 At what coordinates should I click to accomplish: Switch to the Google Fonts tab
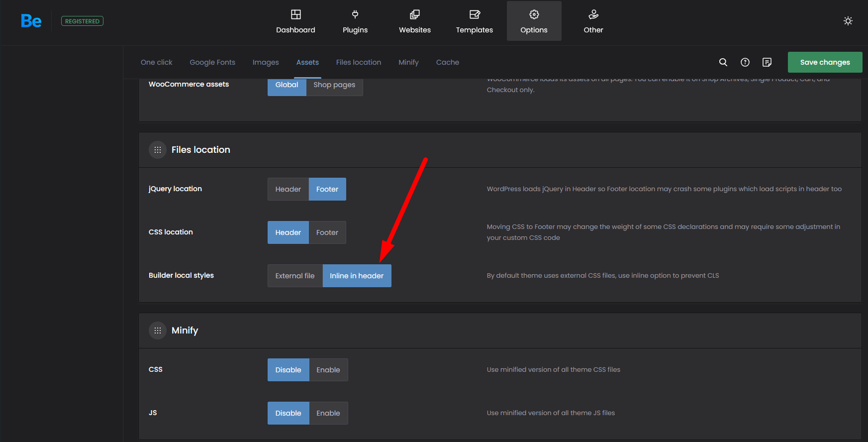pyautogui.click(x=212, y=62)
